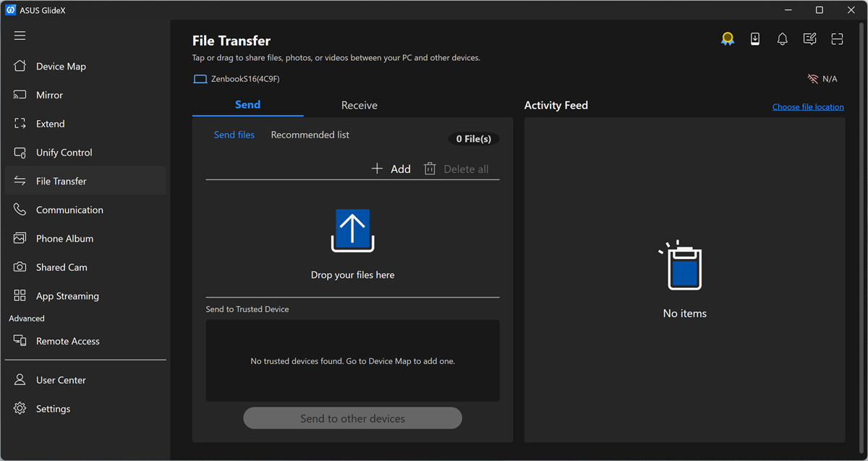Toggle the hamburger navigation menu
The height and width of the screenshot is (461, 868).
(20, 35)
